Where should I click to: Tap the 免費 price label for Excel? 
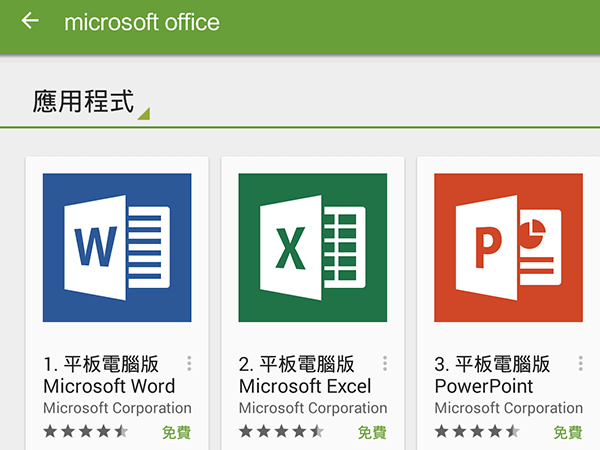(372, 432)
